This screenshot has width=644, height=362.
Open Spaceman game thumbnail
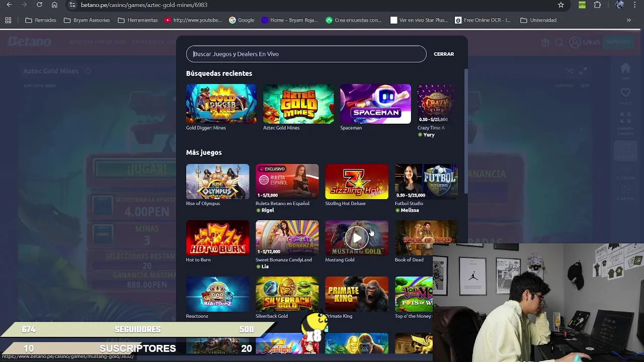tap(375, 104)
